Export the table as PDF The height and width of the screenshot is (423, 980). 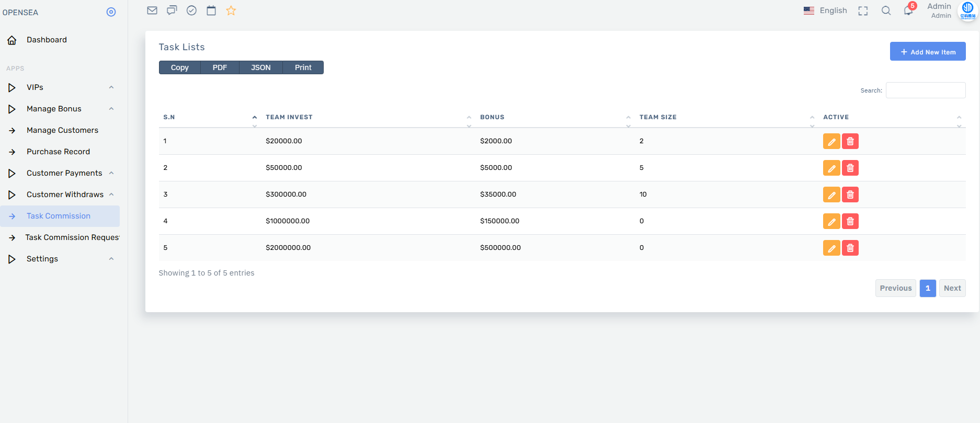220,67
